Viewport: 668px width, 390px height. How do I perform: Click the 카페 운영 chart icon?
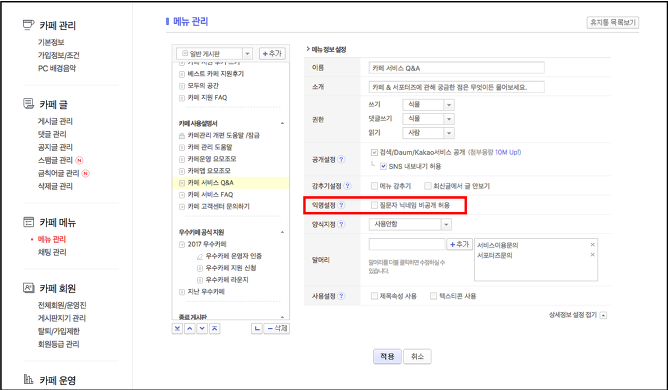(x=28, y=379)
